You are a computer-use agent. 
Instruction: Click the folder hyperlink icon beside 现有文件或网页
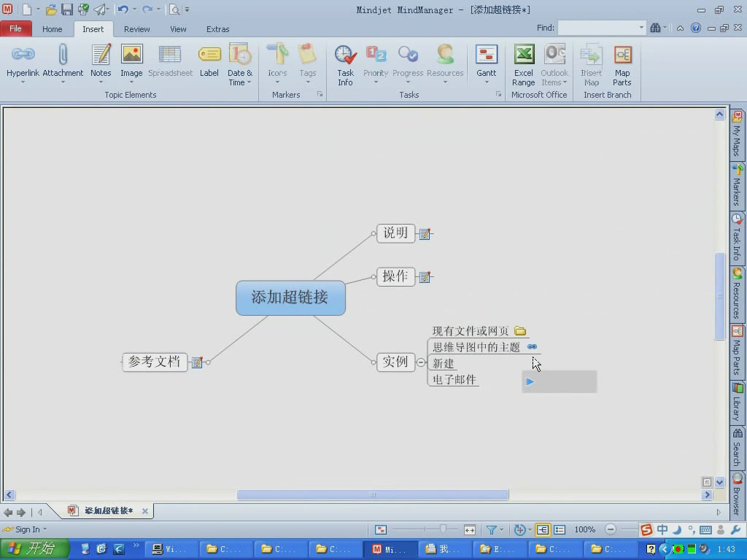pyautogui.click(x=520, y=330)
